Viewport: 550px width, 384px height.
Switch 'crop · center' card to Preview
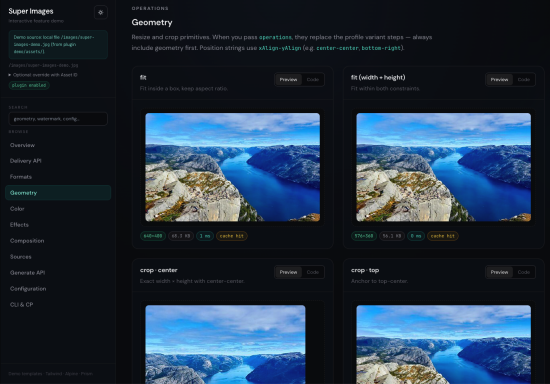288,272
